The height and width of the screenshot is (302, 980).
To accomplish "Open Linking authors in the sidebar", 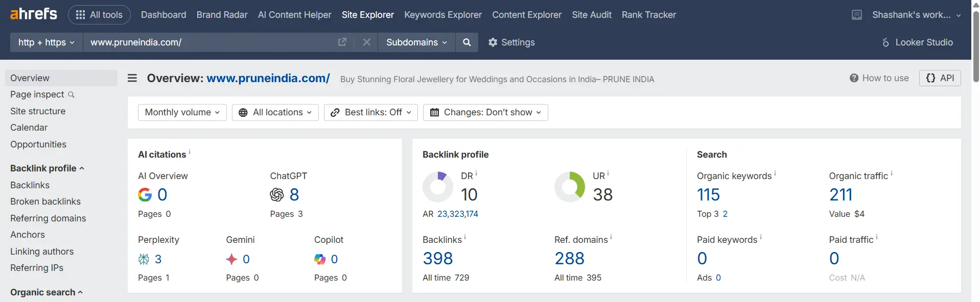I will click(x=42, y=251).
